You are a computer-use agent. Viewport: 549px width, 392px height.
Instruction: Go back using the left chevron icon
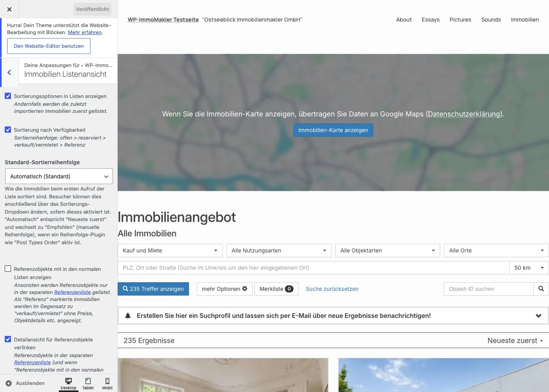[9, 73]
